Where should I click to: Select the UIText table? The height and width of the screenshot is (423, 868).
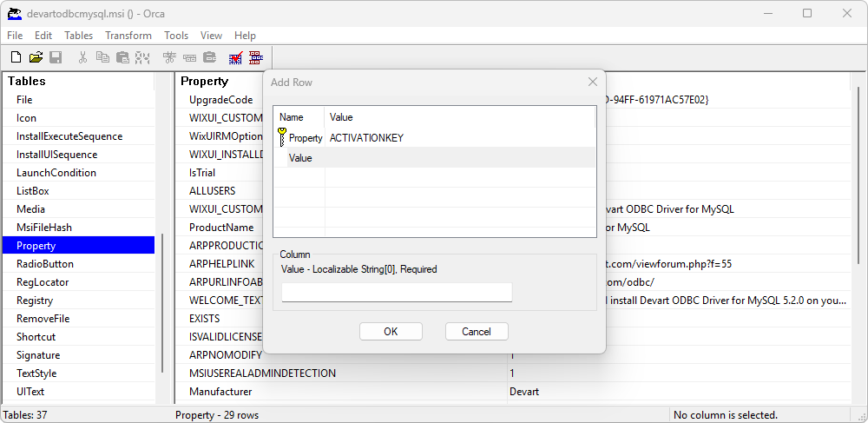pyautogui.click(x=79, y=392)
